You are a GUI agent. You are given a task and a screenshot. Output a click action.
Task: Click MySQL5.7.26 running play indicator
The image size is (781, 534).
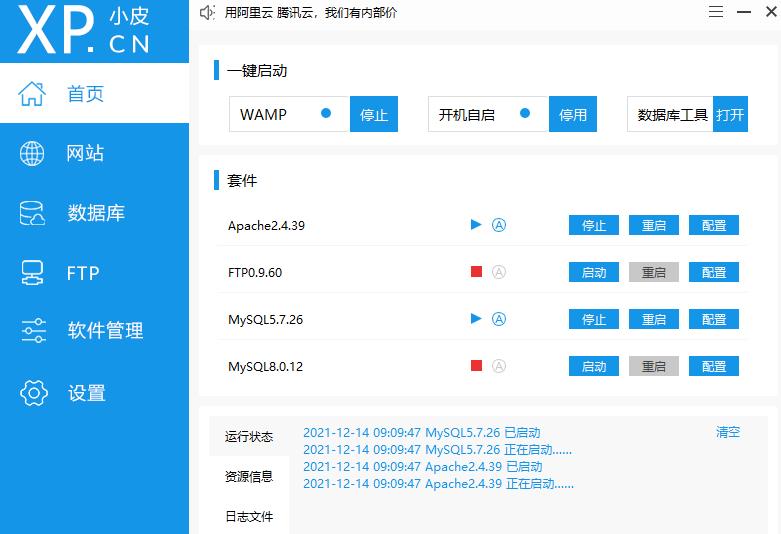click(x=476, y=318)
